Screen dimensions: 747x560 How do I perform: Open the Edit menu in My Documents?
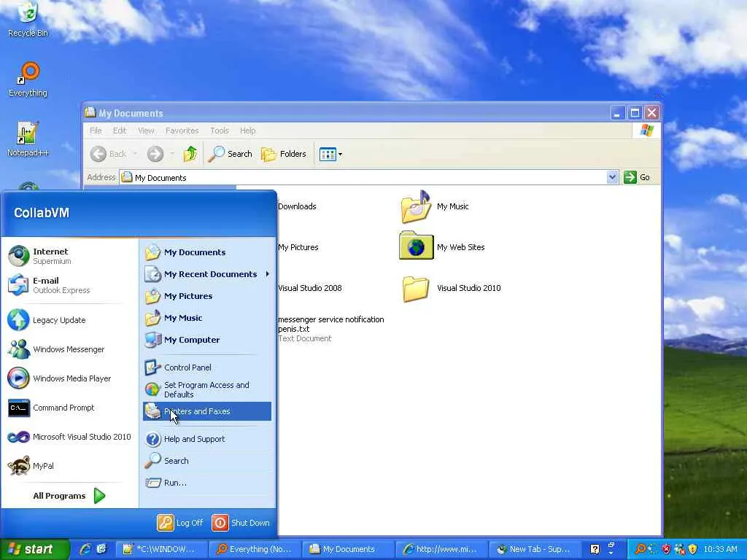[x=120, y=131]
